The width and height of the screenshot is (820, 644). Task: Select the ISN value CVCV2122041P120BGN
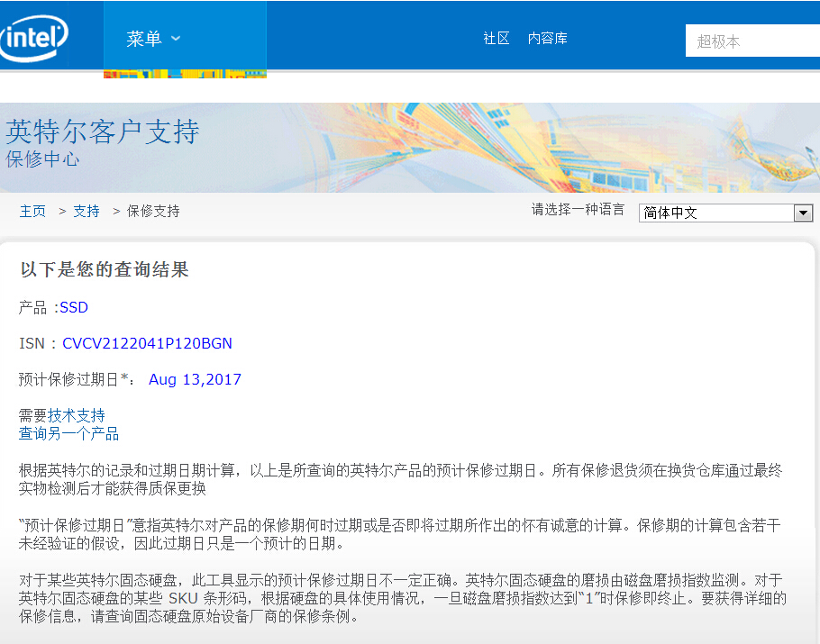click(147, 343)
